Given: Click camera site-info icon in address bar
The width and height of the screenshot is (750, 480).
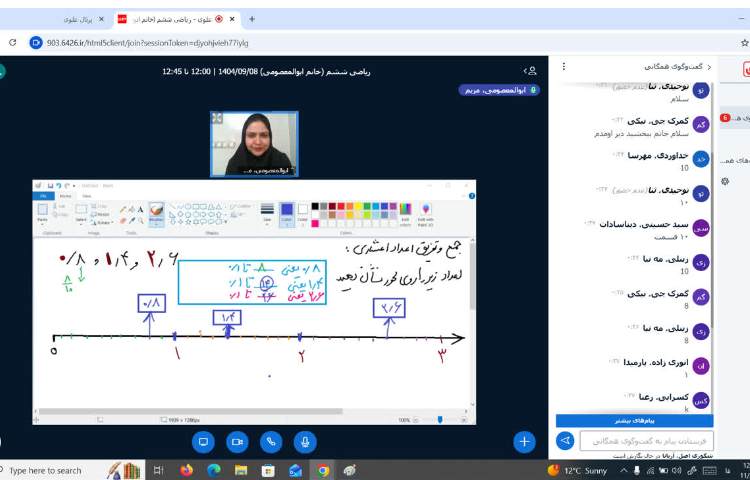Looking at the screenshot, I should coord(36,43).
